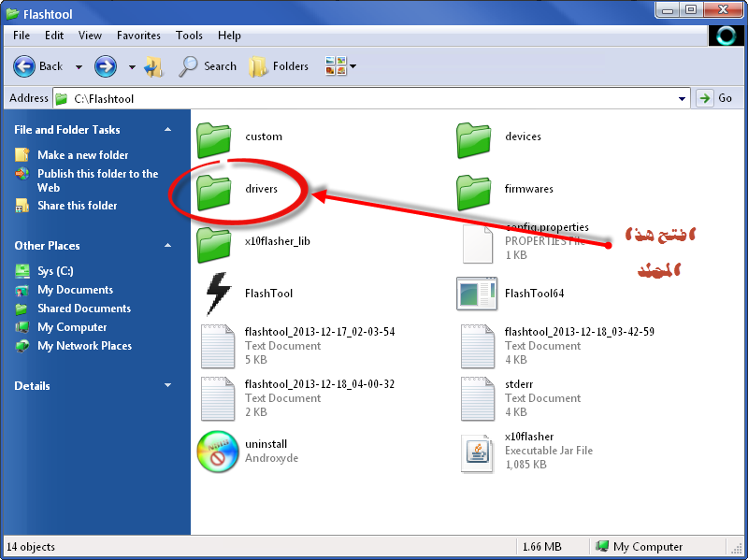Select the drivers folder icon
748x560 pixels.
(214, 193)
